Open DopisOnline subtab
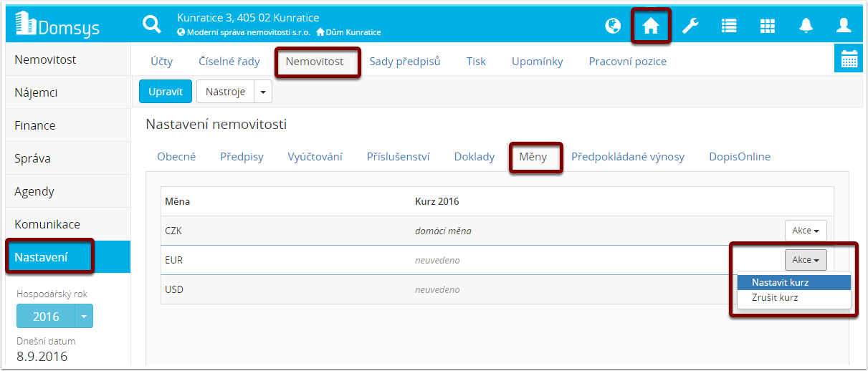 click(x=740, y=157)
